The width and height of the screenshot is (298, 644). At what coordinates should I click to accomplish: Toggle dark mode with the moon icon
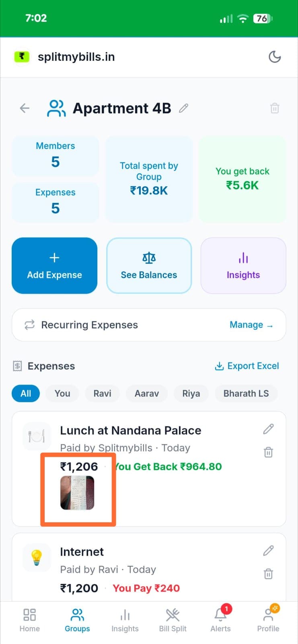coord(275,57)
